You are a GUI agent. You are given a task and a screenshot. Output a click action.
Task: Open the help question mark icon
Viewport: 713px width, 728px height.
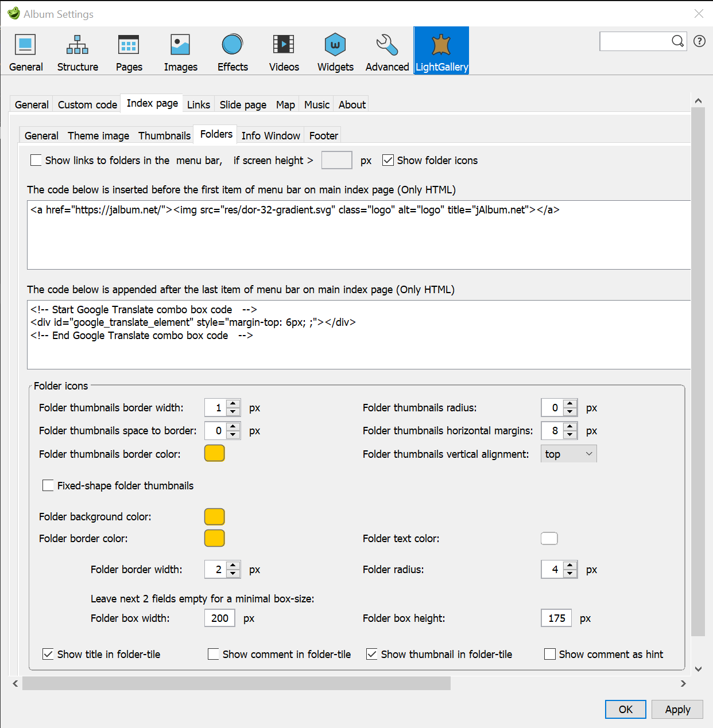(699, 41)
